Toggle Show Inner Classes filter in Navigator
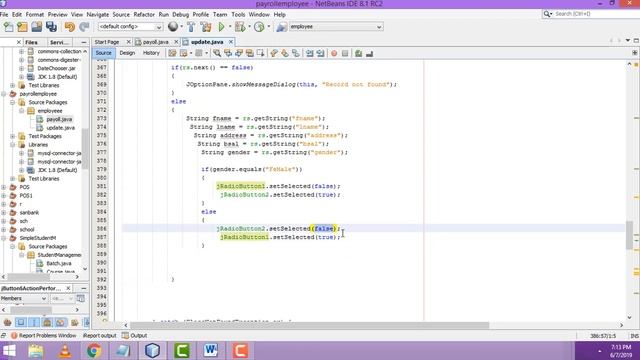The height and width of the screenshot is (360, 640). pyautogui.click(x=61, y=323)
